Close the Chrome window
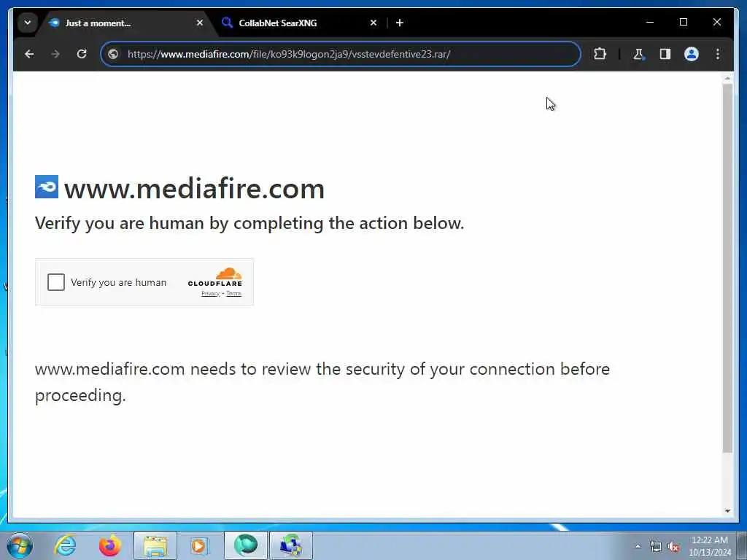747x560 pixels. (x=716, y=22)
